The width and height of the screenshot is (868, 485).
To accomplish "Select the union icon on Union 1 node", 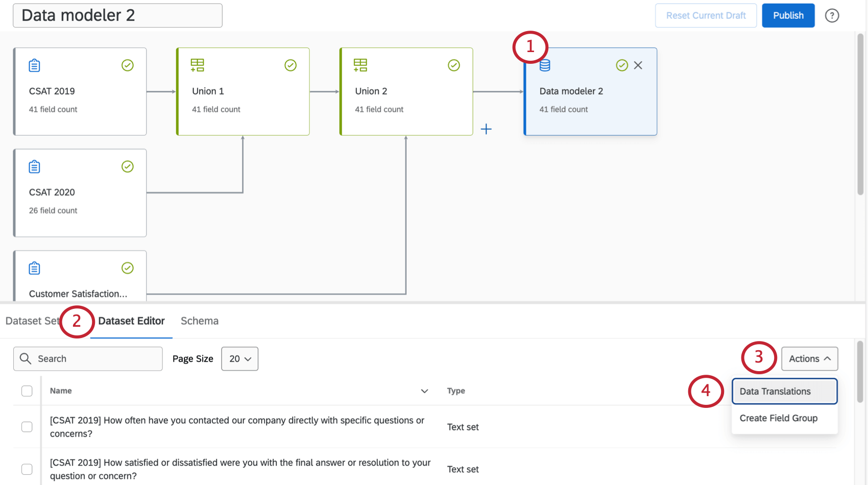I will pos(198,65).
